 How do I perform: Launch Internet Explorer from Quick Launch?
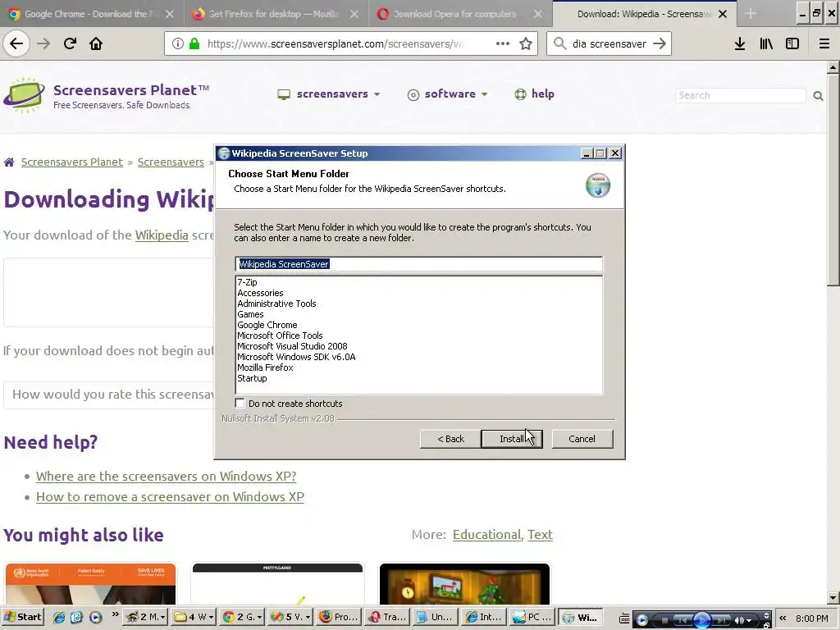pos(59,617)
